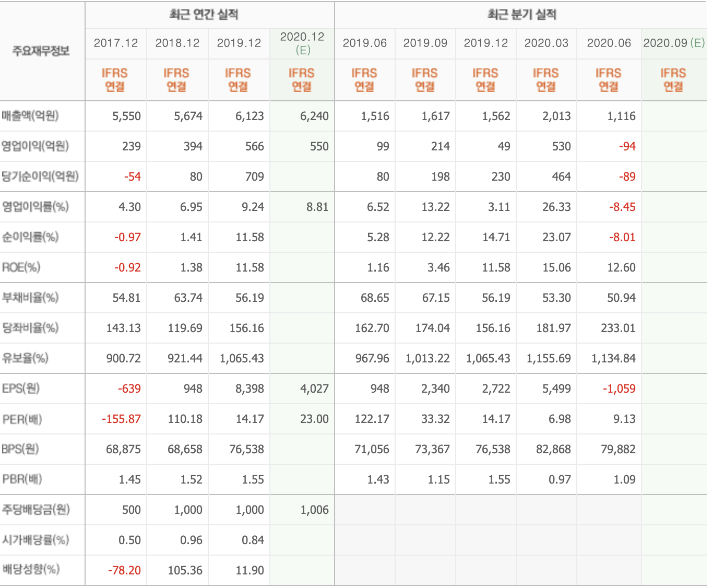This screenshot has height=588, width=713.
Task: Select the 당기순이익(억원) row label
Action: coord(40,177)
